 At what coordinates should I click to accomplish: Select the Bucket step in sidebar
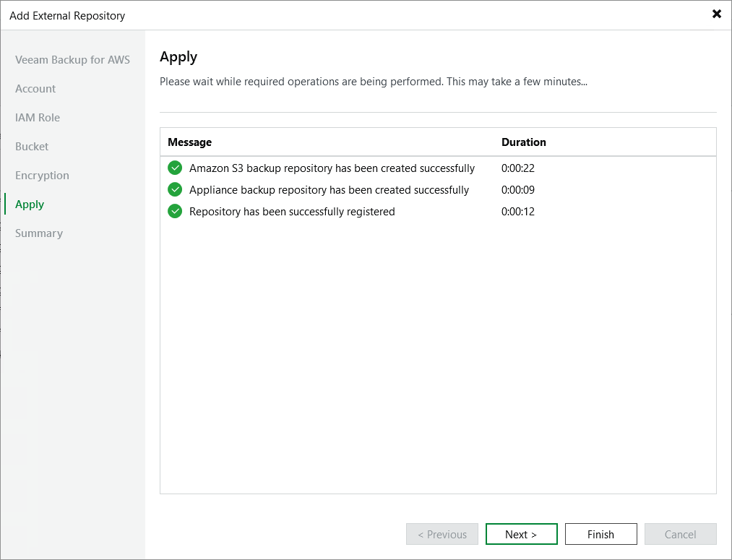pos(32,147)
